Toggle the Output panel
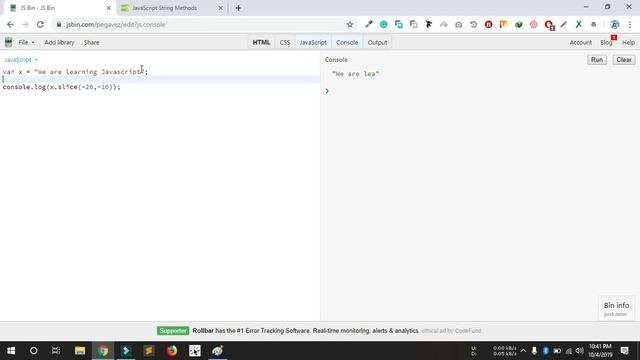Image resolution: width=640 pixels, height=360 pixels. coord(377,42)
